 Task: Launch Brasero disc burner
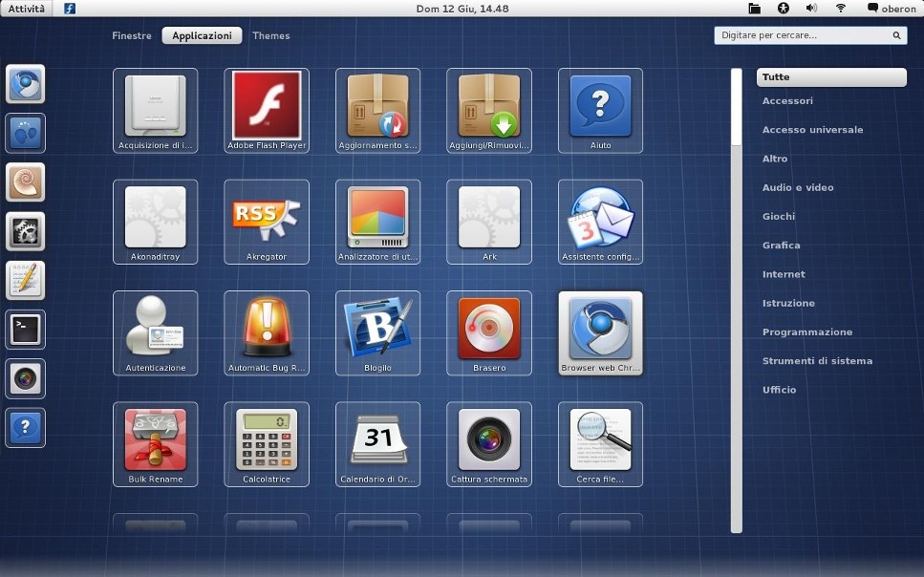pos(489,333)
